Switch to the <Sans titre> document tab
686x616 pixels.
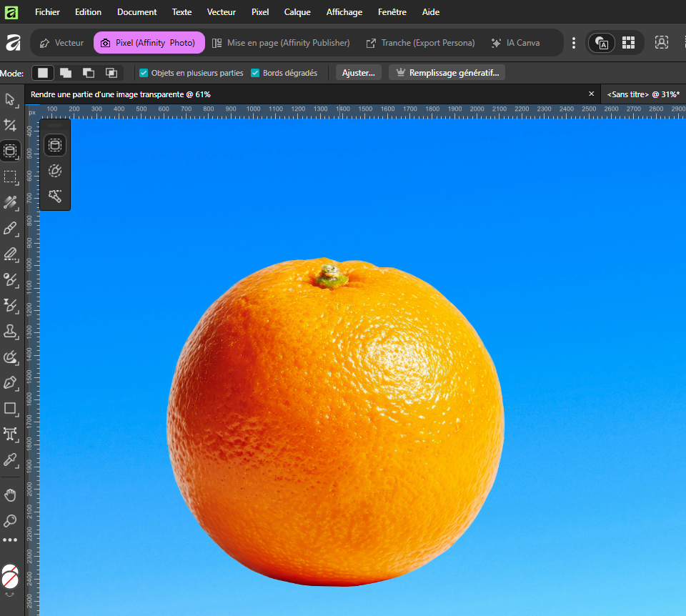click(643, 94)
